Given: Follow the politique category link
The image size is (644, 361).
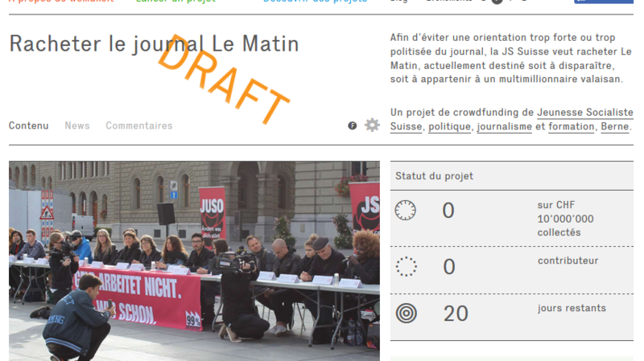Looking at the screenshot, I should click(450, 126).
